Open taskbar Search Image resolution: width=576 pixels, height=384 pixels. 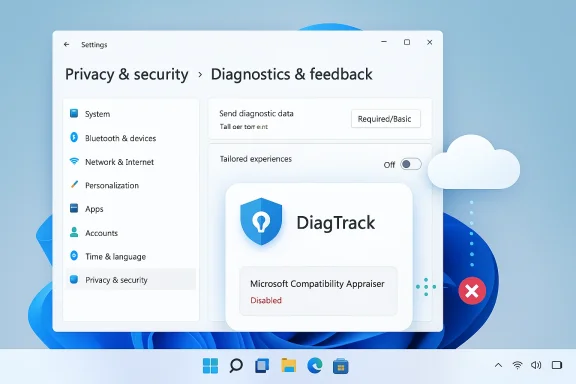[236, 366]
